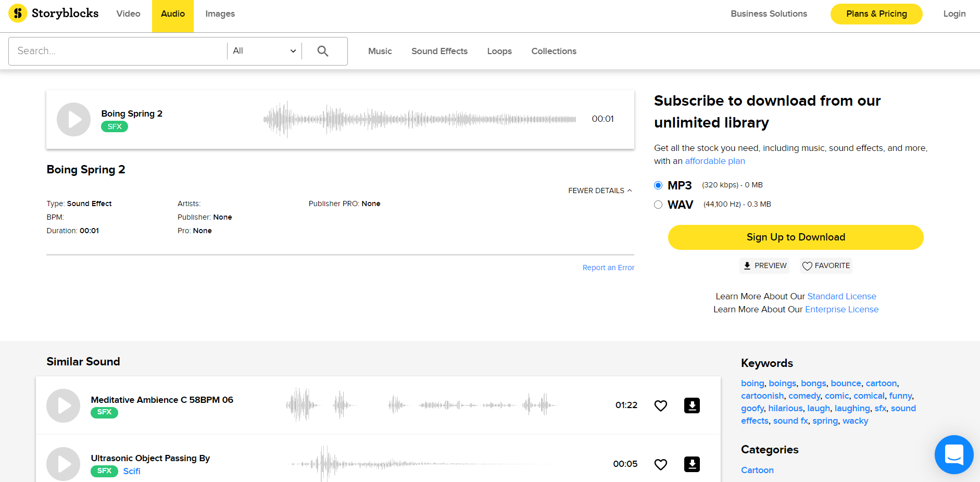
Task: Click the laughing keyword
Action: tap(852, 408)
